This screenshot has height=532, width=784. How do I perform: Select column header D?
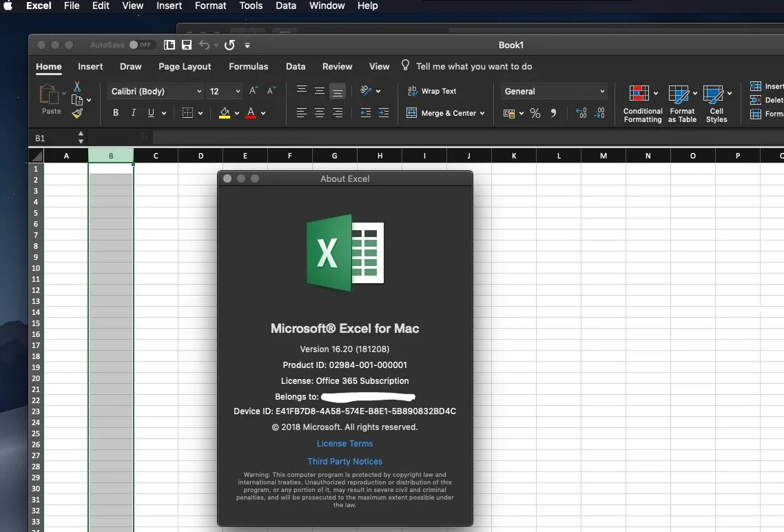point(200,156)
